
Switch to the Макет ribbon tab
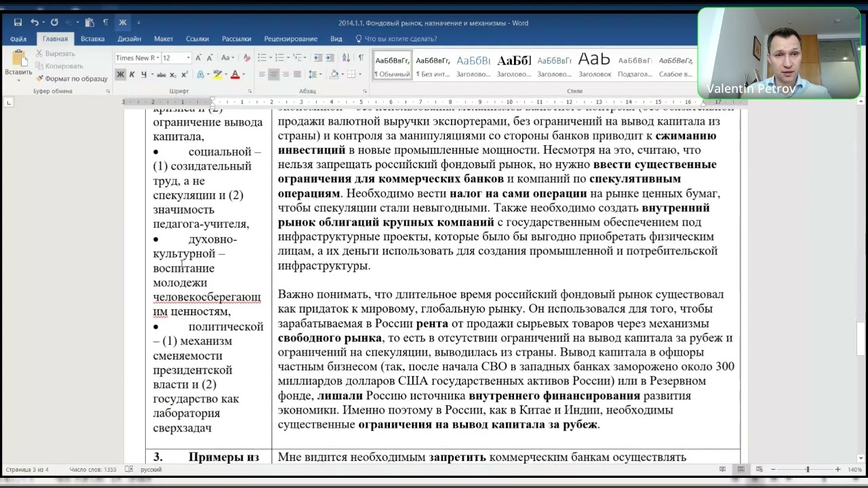point(163,39)
